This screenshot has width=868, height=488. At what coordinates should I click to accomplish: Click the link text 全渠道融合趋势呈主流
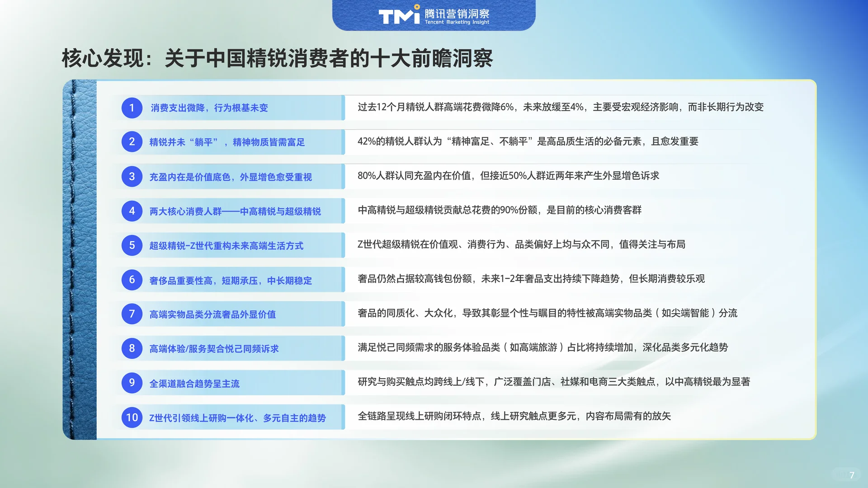coord(194,383)
